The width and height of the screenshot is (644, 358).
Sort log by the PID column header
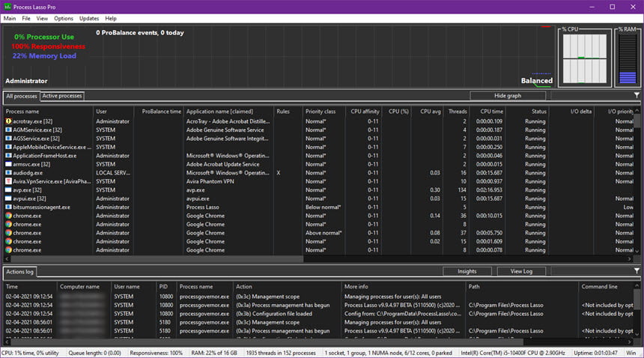pos(166,287)
